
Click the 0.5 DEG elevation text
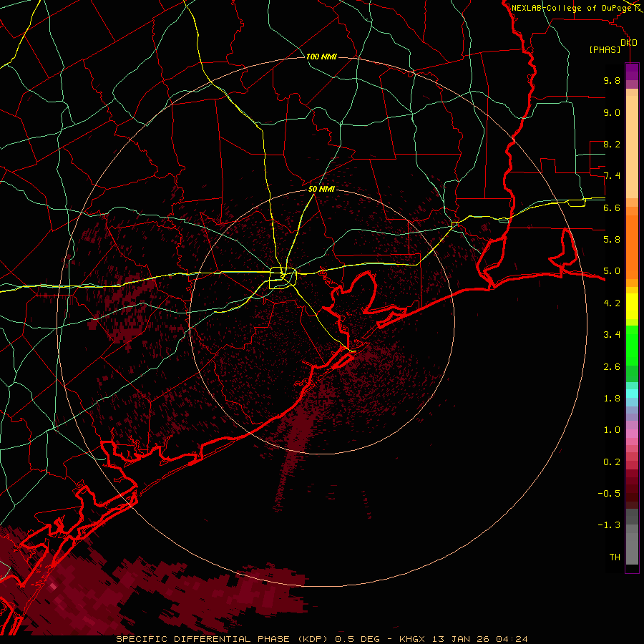click(357, 639)
